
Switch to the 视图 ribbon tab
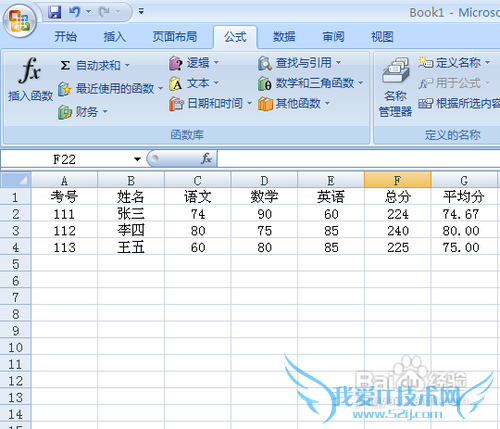point(382,36)
